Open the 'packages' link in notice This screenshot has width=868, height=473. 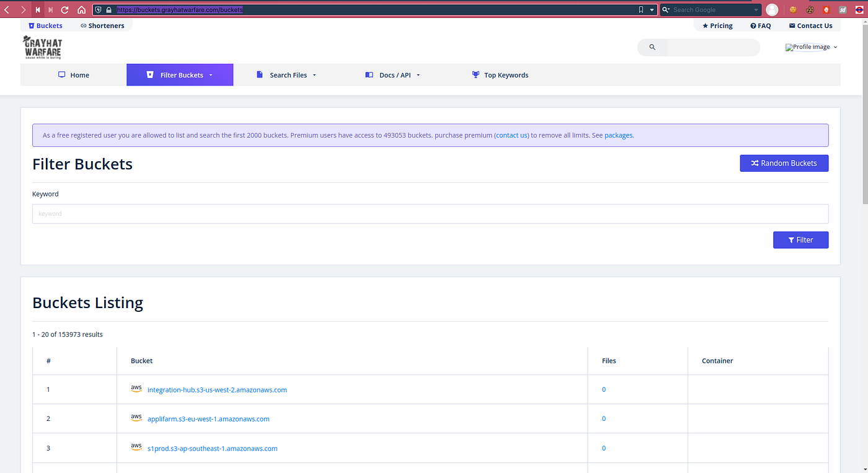618,135
